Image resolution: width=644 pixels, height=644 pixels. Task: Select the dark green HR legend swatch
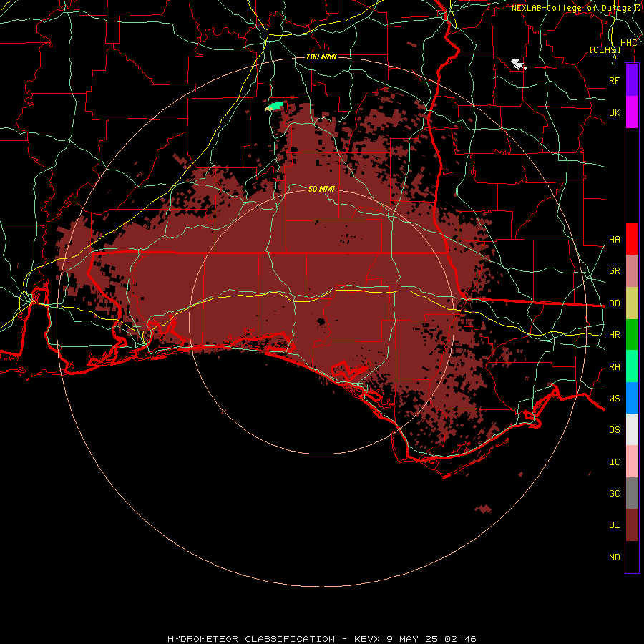coord(632,335)
